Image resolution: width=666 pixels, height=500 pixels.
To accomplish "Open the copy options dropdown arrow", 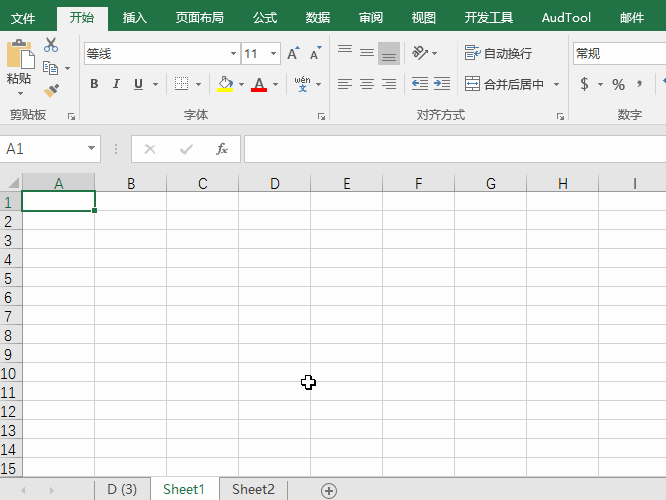I will click(68, 68).
